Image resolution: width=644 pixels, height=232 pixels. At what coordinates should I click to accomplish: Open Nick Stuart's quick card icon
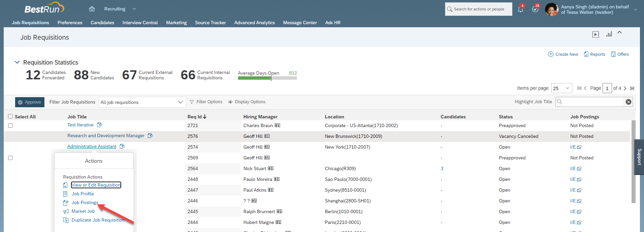pyautogui.click(x=271, y=168)
